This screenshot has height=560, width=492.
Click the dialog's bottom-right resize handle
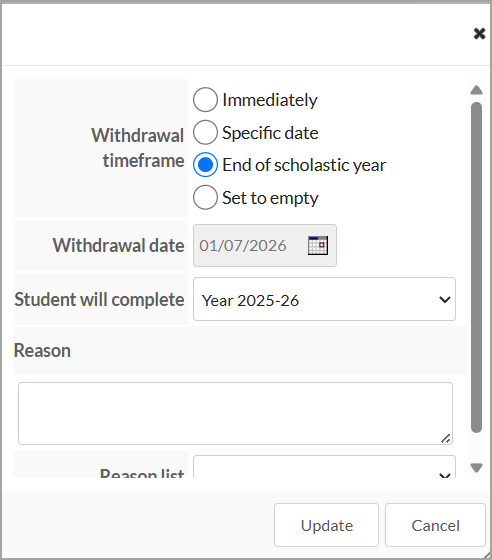coord(486,554)
